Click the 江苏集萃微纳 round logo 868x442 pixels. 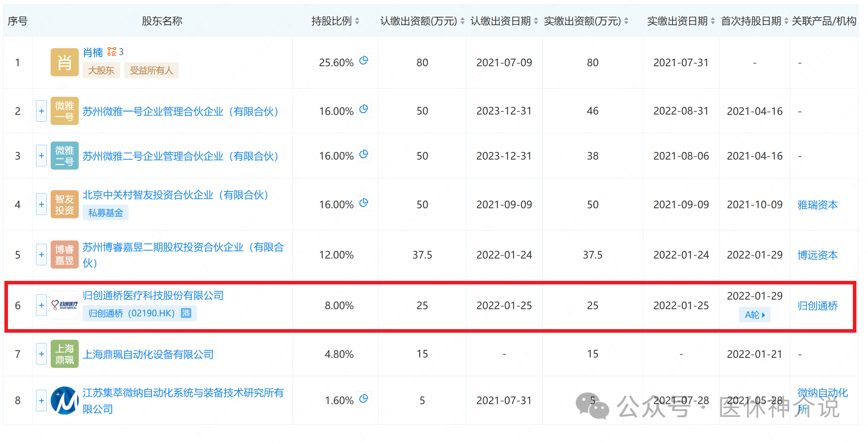click(x=64, y=400)
